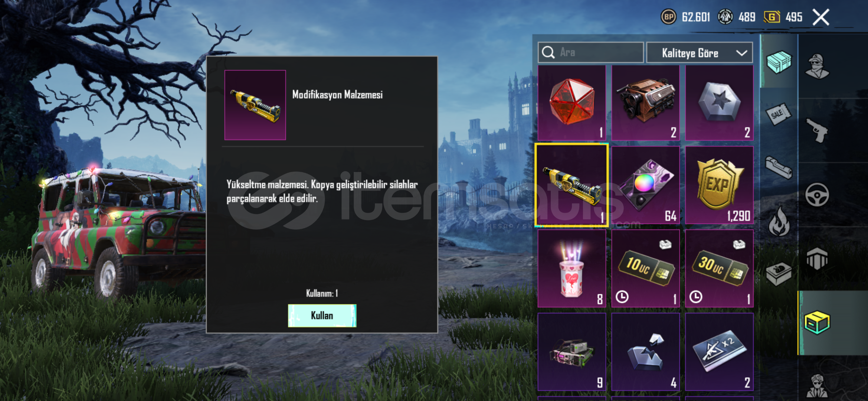868x401 pixels.
Task: Click the gold G currency icon
Action: 772,17
